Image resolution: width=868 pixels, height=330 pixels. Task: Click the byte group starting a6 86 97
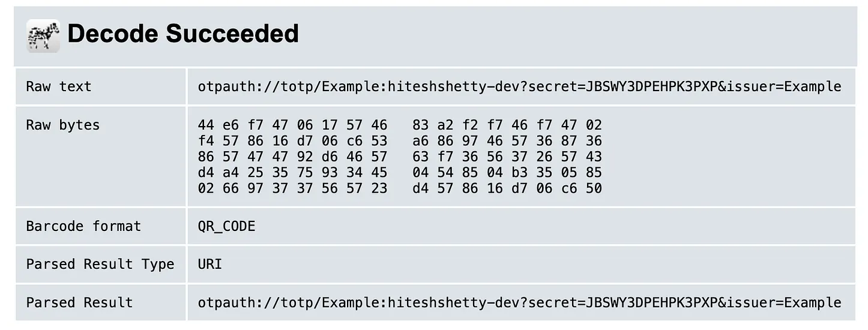click(507, 141)
